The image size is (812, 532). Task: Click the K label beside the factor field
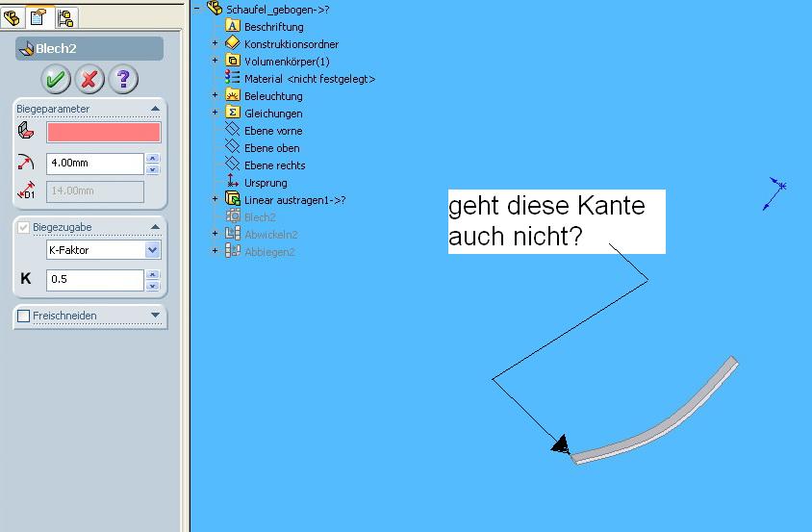click(26, 279)
